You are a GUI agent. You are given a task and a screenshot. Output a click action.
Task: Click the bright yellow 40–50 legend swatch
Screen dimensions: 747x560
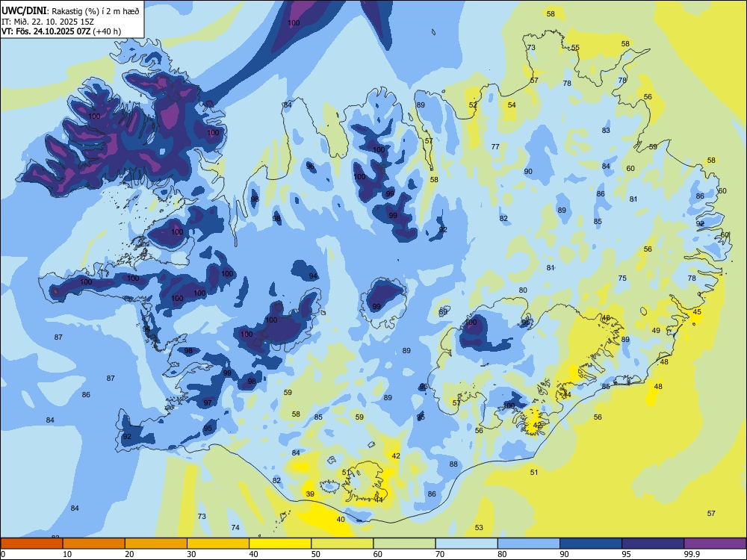click(280, 544)
